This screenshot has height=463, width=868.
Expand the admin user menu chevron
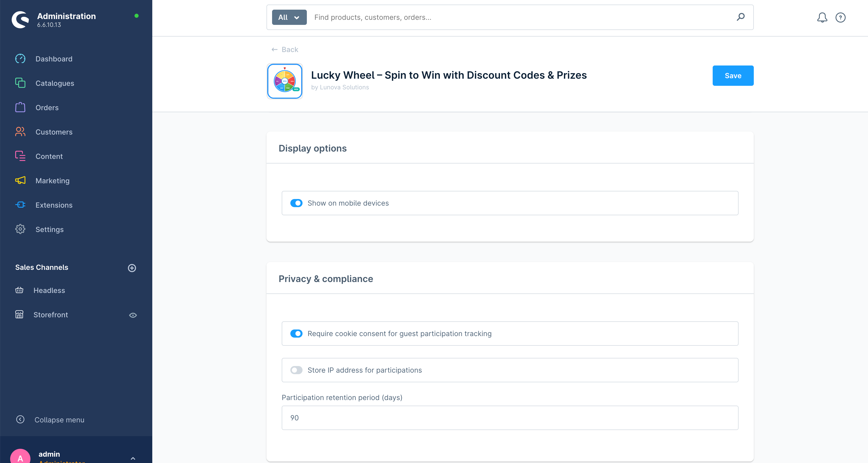pos(133,458)
